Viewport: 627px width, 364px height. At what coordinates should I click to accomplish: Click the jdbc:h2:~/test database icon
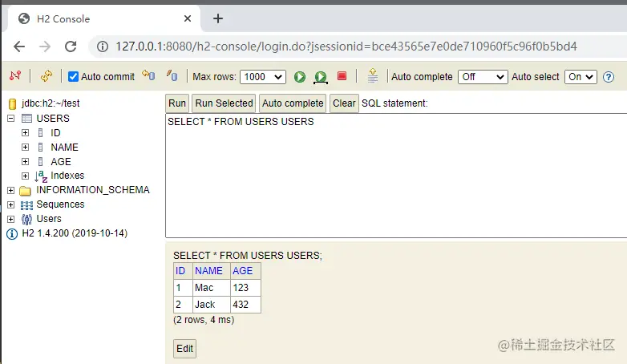click(12, 104)
